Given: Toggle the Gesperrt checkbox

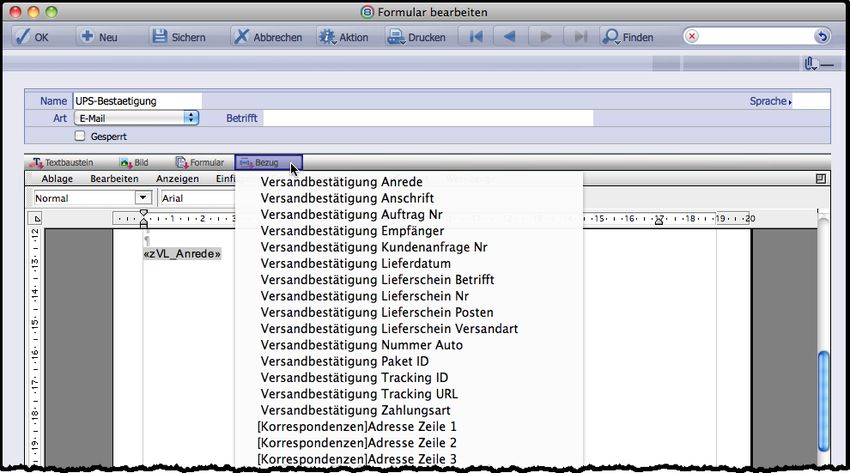Looking at the screenshot, I should pyautogui.click(x=81, y=136).
